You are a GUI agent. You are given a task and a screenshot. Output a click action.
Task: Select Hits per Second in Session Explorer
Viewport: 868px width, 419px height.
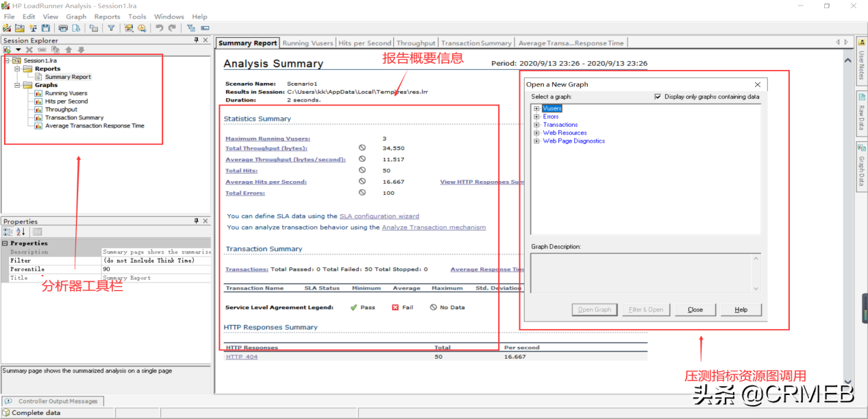[66, 101]
